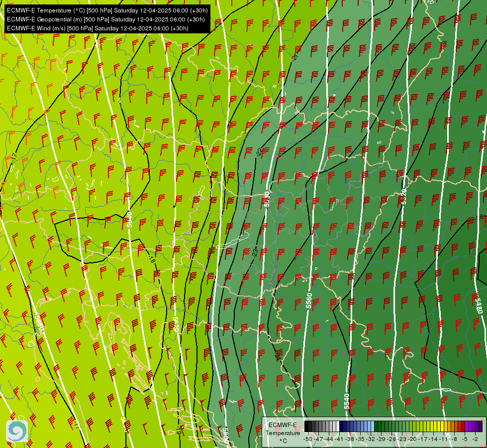This screenshot has width=487, height=448.
Task: Click the black swatch at legend's cold end
Action: pos(306,426)
